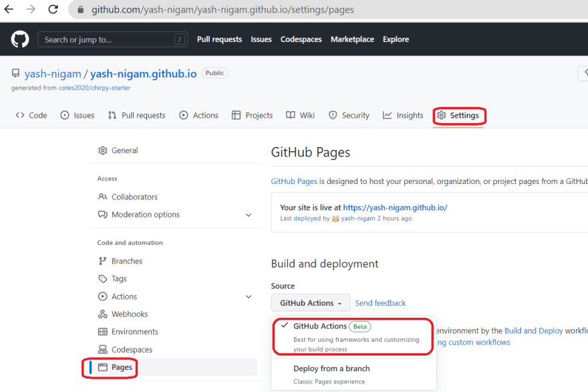Open Codespaces in top navigation

tap(301, 39)
